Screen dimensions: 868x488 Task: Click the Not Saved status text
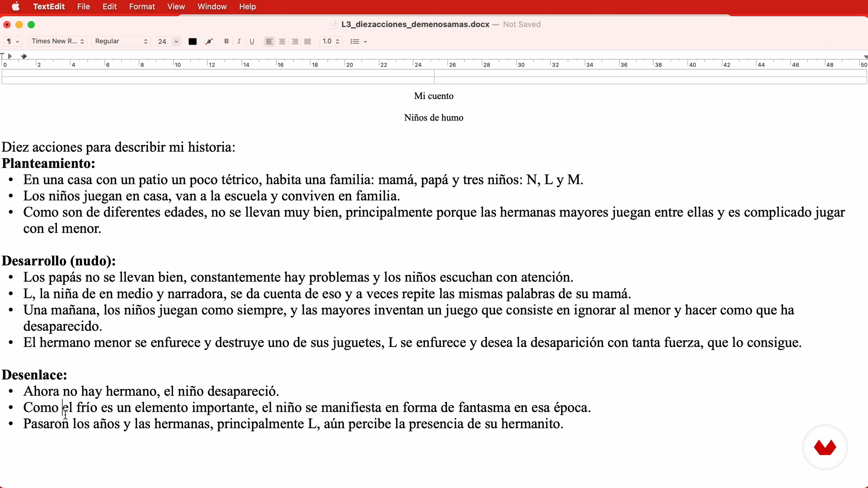(x=522, y=24)
